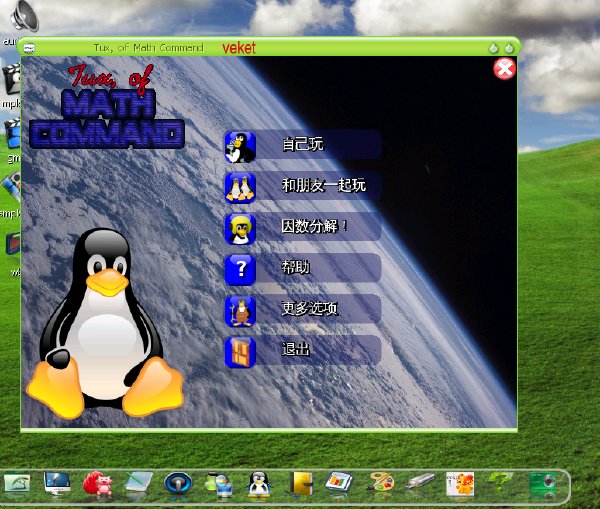600x509 pixels.
Task: Open the red pig icon in dock
Action: (97, 483)
